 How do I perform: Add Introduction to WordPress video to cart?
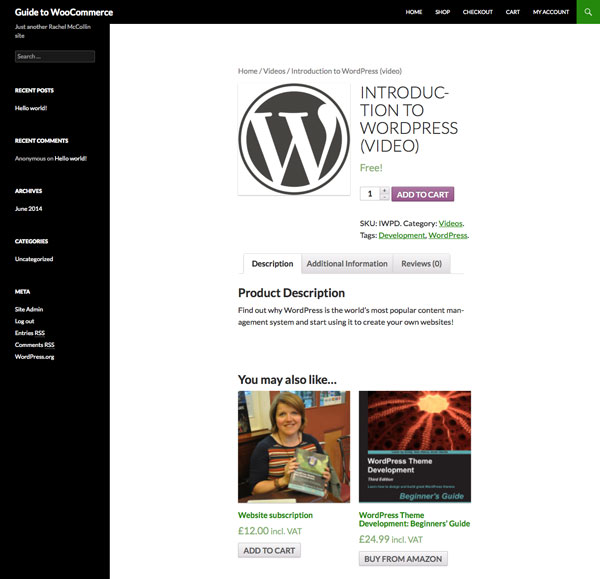[422, 194]
